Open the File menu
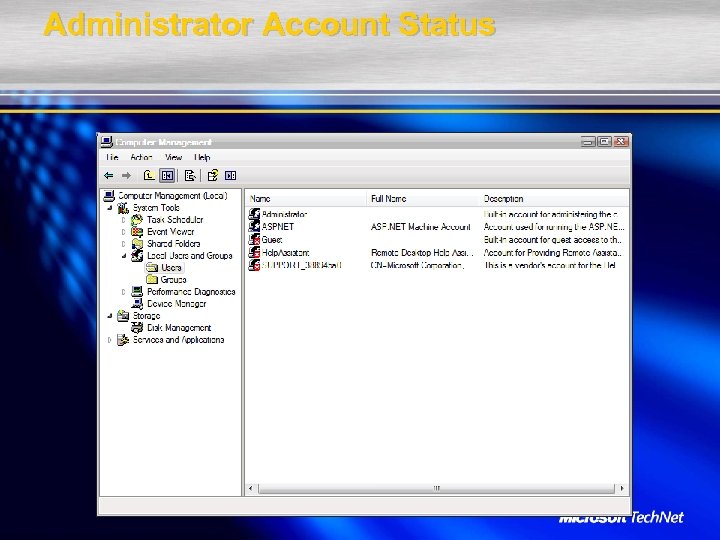Image resolution: width=720 pixels, height=540 pixels. point(112,158)
